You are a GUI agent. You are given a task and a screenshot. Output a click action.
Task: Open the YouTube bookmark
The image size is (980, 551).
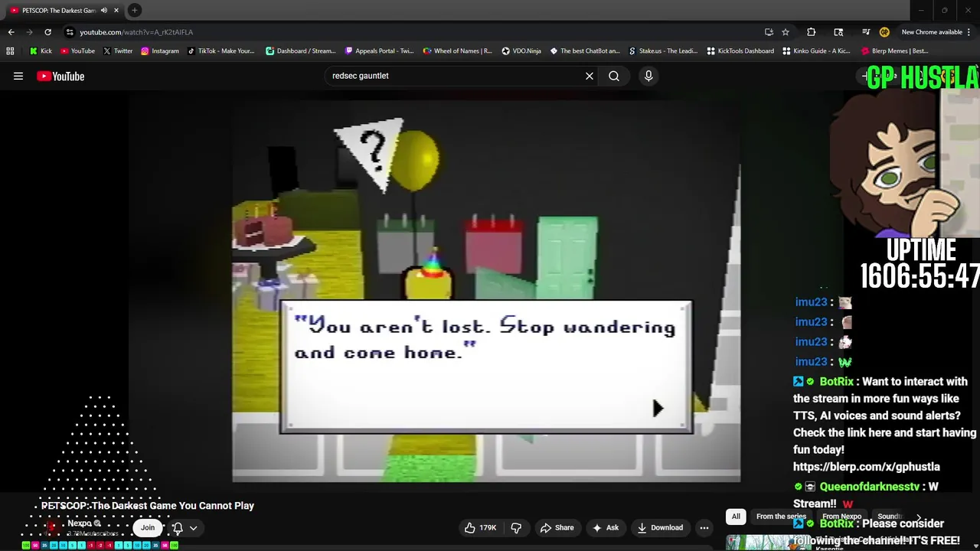pos(77,51)
